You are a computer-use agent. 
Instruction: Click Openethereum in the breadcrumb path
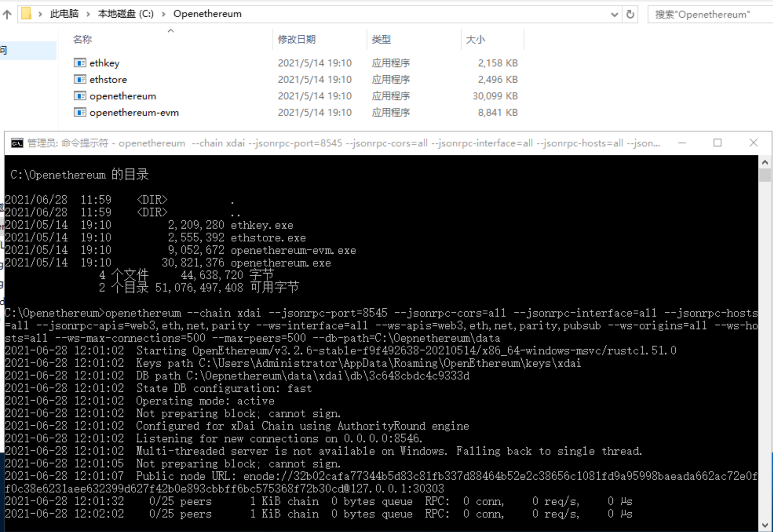(207, 14)
